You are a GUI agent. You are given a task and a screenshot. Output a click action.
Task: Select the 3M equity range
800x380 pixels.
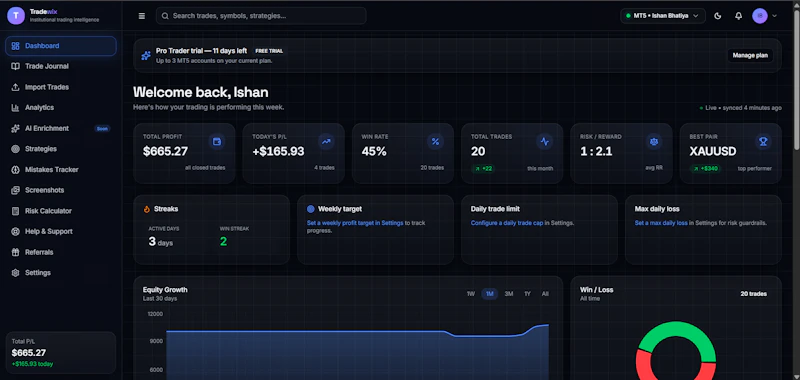pos(509,294)
